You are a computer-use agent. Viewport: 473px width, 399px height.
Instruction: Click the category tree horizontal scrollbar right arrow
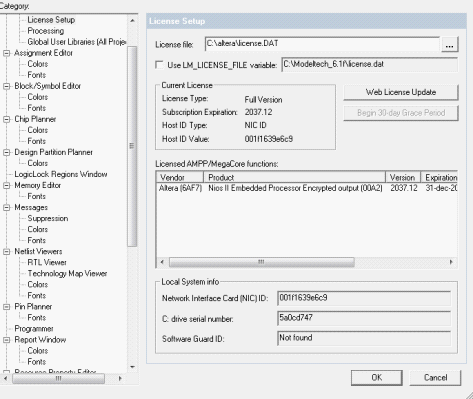tap(120, 378)
